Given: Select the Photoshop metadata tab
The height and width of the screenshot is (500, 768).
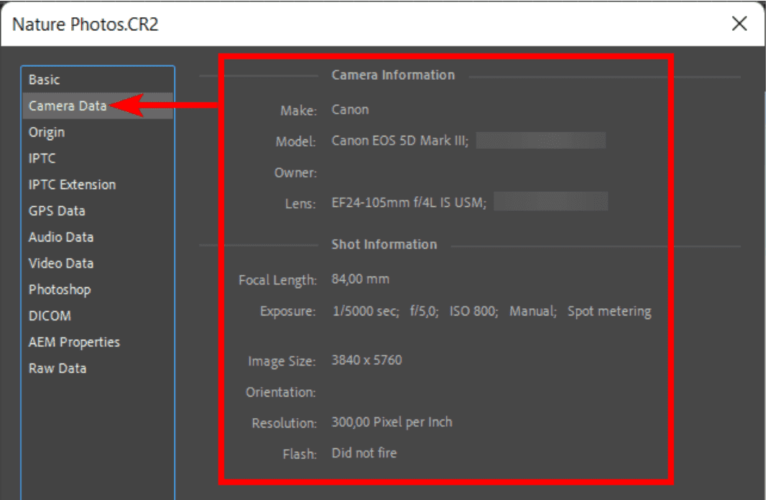Looking at the screenshot, I should [x=60, y=290].
